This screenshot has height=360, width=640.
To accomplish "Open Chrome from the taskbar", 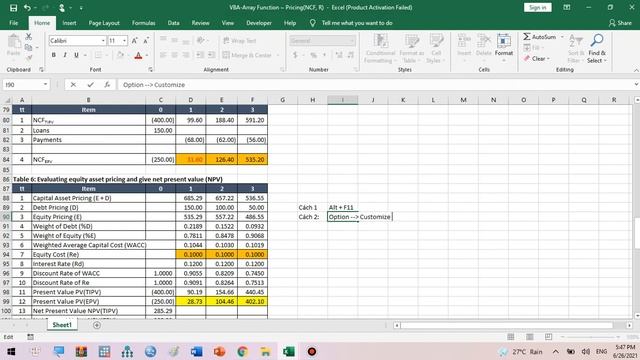I will click(x=242, y=351).
